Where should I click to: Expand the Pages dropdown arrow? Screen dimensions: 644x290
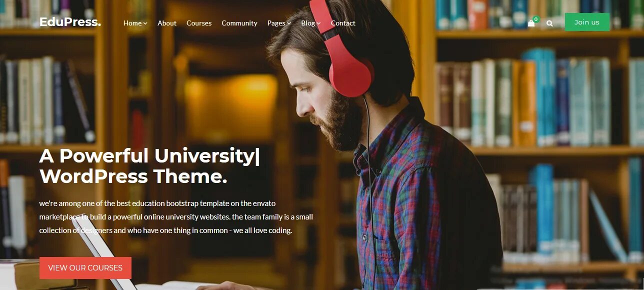tap(289, 23)
